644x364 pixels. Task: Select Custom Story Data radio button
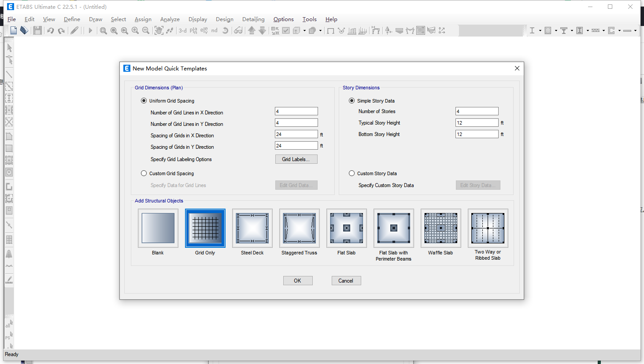pos(352,173)
